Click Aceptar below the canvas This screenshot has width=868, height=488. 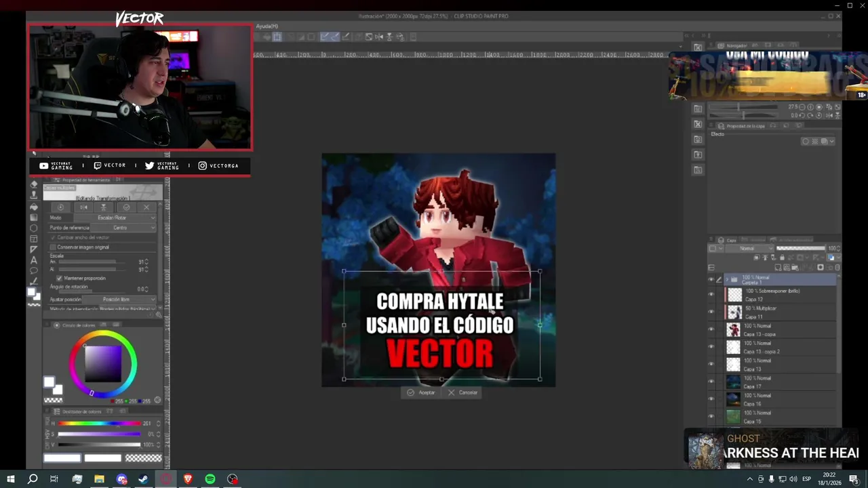pos(421,392)
